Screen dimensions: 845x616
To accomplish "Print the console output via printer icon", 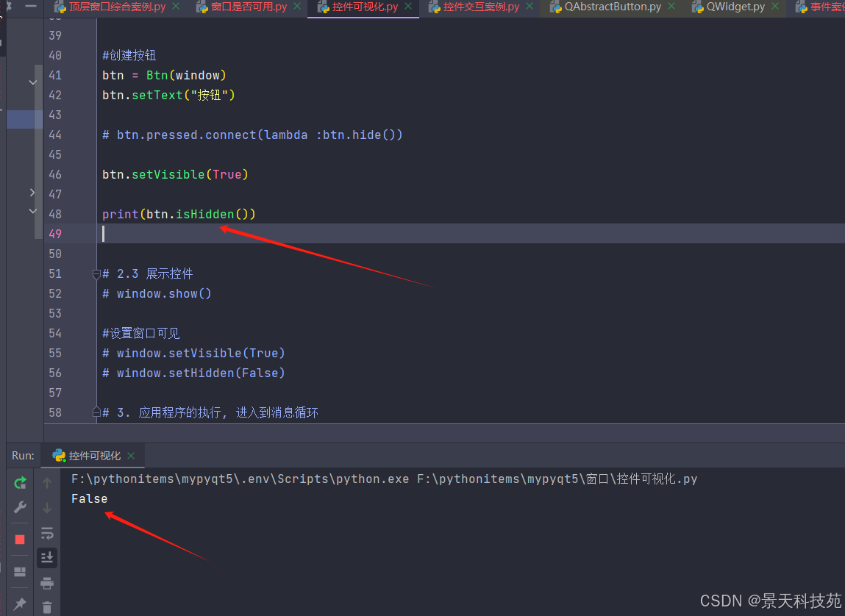I will tap(47, 583).
